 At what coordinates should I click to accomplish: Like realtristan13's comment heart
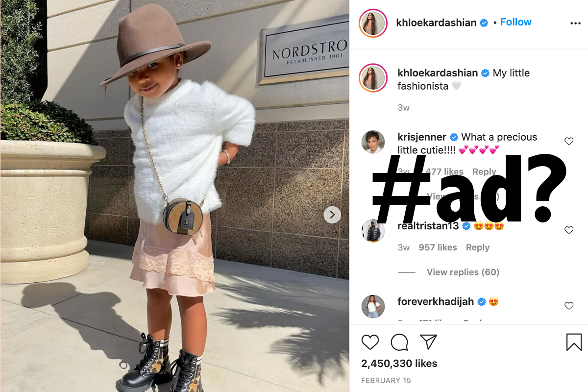point(569,230)
